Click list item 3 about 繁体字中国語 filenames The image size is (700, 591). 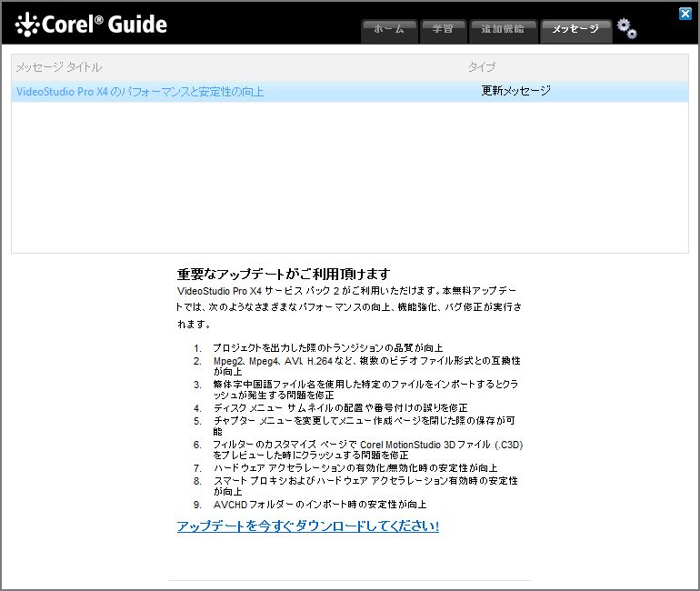pyautogui.click(x=365, y=390)
